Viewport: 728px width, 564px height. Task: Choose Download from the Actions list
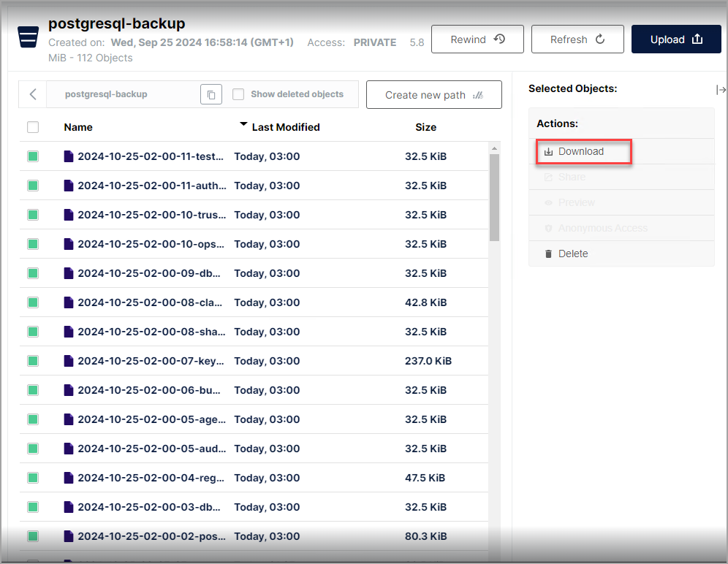point(581,151)
